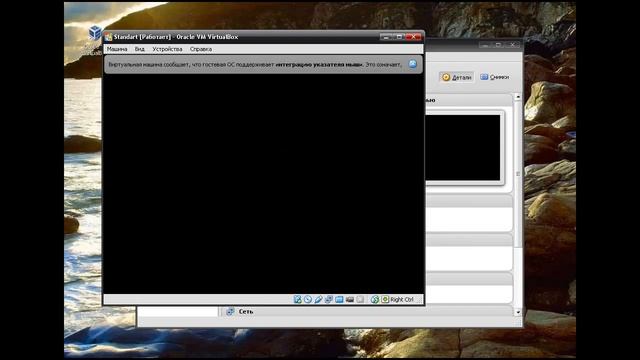Open the Устройства menu
The width and height of the screenshot is (640, 360).
click(167, 49)
